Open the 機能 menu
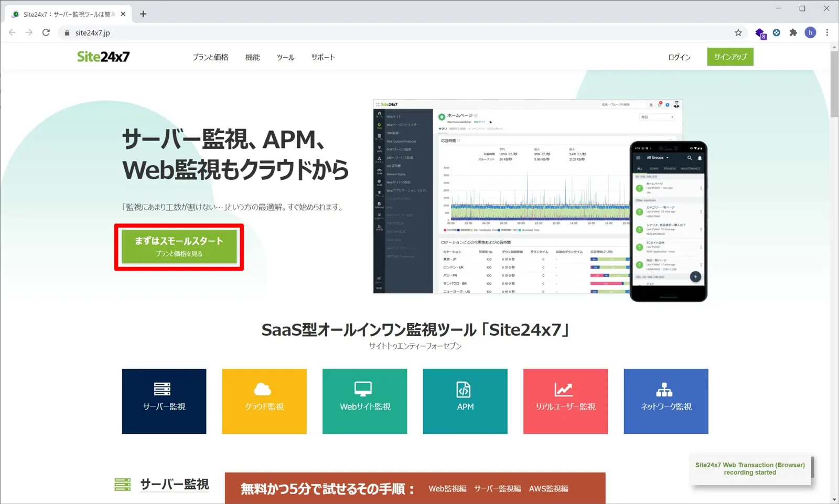The height and width of the screenshot is (504, 839). click(253, 57)
